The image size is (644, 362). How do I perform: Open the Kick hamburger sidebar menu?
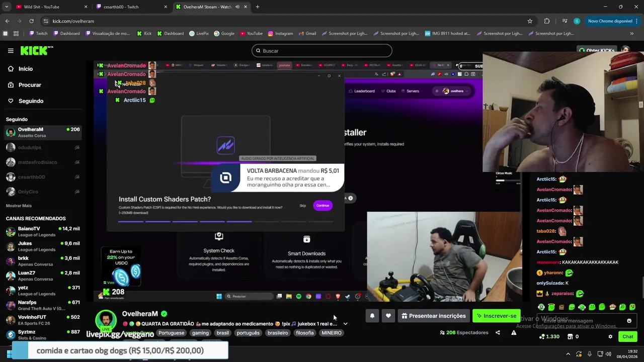[x=11, y=51]
